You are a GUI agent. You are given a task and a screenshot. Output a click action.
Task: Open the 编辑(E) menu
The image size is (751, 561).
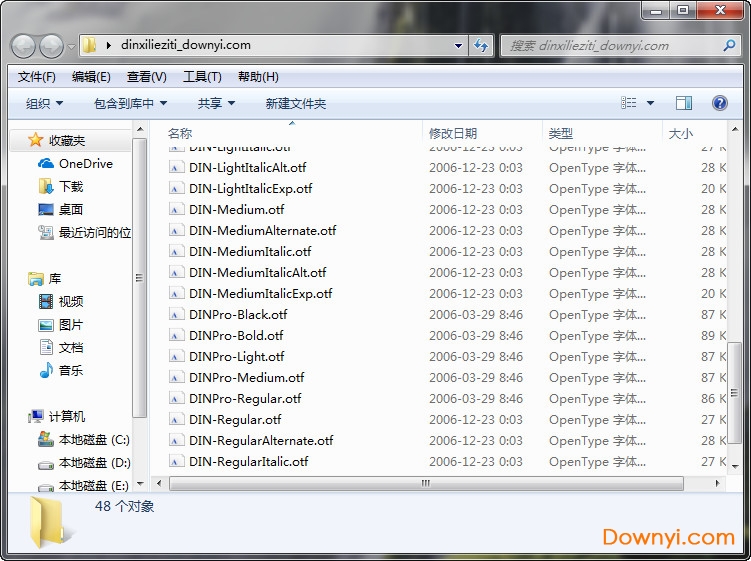click(91, 77)
